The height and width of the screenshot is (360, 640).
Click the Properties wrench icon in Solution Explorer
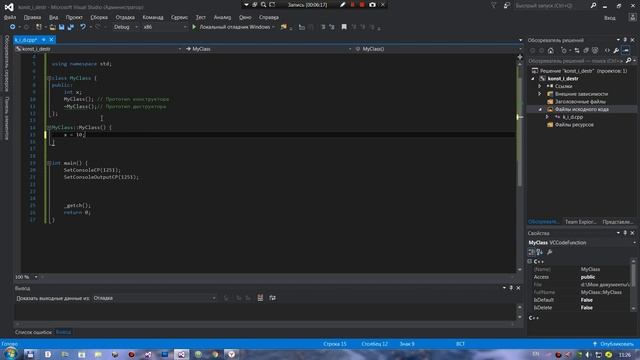(x=616, y=51)
